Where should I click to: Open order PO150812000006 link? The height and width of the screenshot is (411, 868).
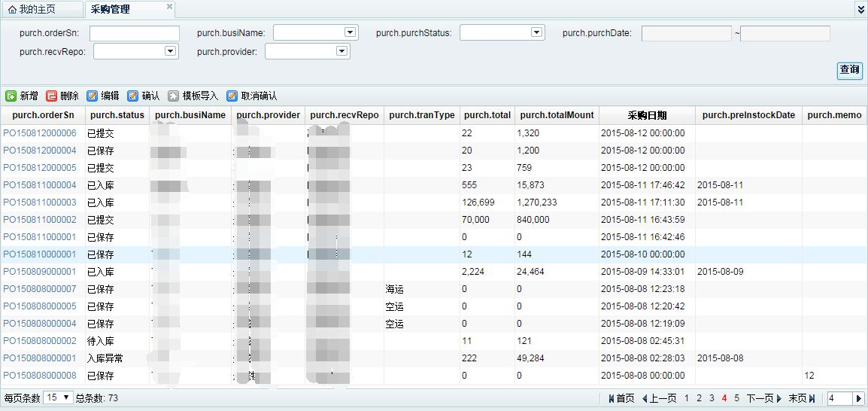coord(40,133)
